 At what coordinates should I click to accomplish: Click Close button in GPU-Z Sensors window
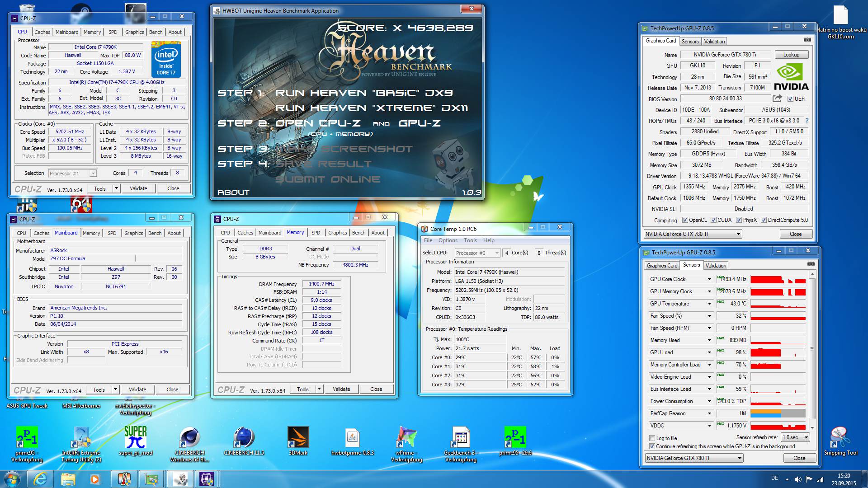click(799, 458)
